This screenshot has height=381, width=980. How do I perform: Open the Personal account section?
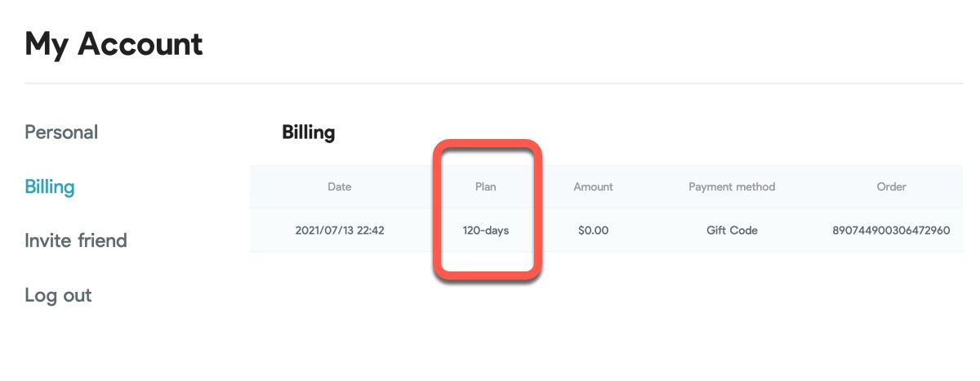point(61,132)
